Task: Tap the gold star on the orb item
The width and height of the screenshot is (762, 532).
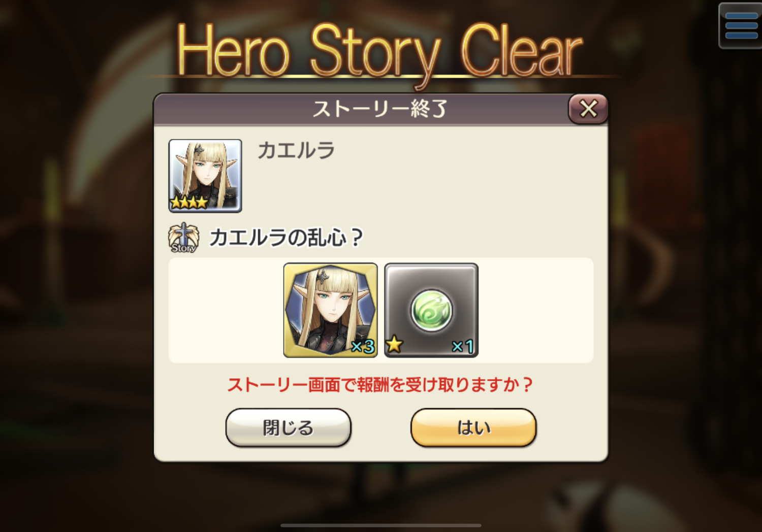Action: [394, 344]
